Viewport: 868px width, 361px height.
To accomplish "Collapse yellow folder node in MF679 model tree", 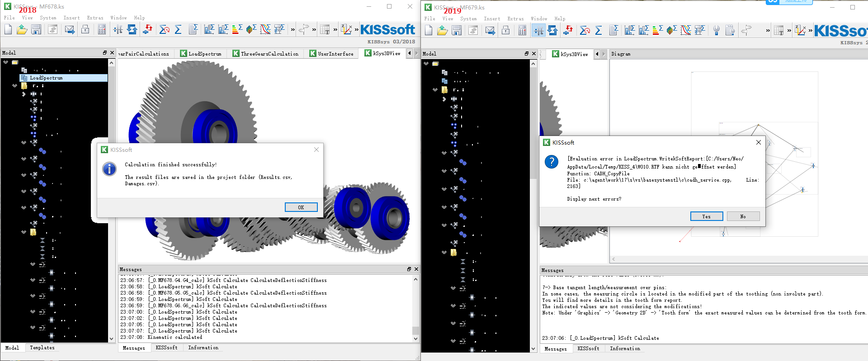I will pos(435,90).
